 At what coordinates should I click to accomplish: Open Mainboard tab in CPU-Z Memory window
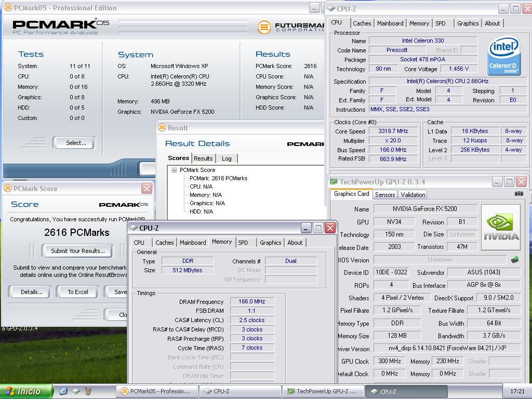[x=193, y=243]
